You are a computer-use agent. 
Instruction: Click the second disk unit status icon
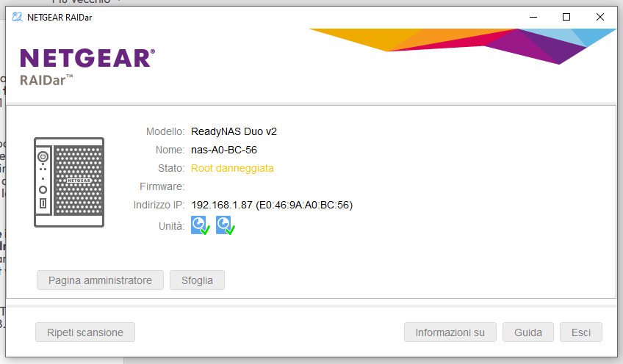(226, 225)
